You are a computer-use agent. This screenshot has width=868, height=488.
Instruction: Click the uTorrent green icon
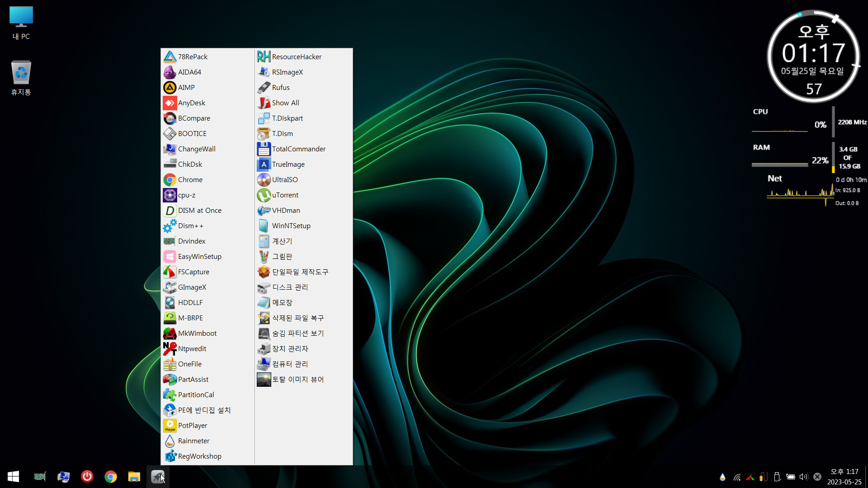coord(264,195)
